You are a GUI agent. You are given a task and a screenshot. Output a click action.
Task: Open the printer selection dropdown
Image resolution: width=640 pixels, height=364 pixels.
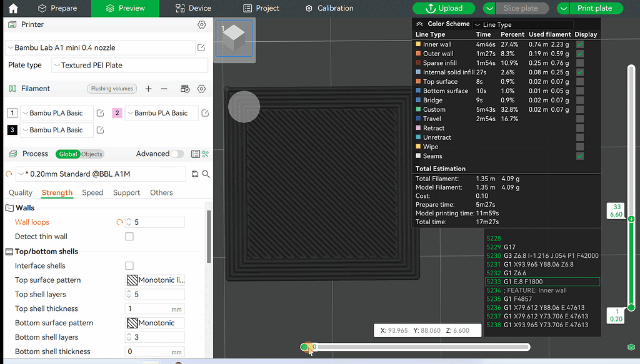tap(101, 47)
